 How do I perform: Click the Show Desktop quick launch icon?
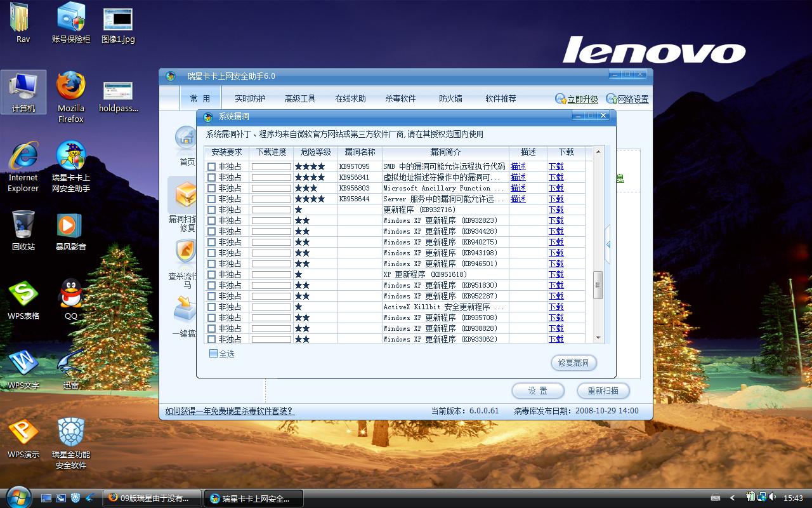[46, 498]
